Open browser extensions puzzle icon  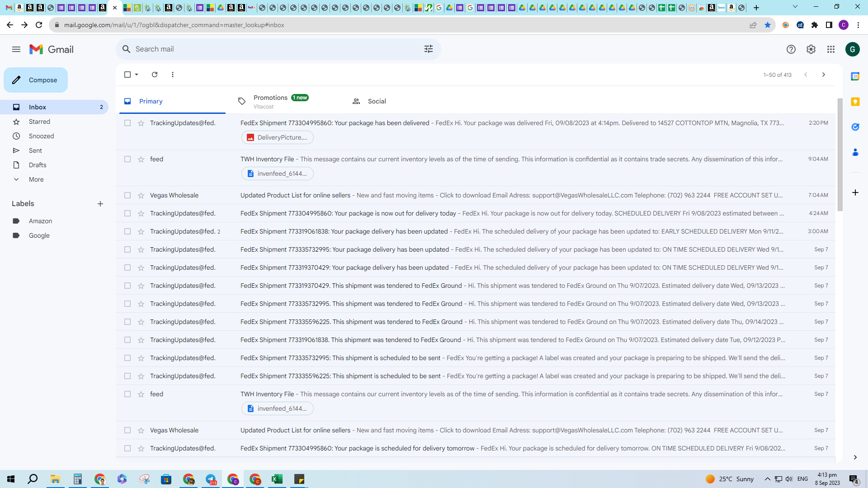tap(814, 25)
